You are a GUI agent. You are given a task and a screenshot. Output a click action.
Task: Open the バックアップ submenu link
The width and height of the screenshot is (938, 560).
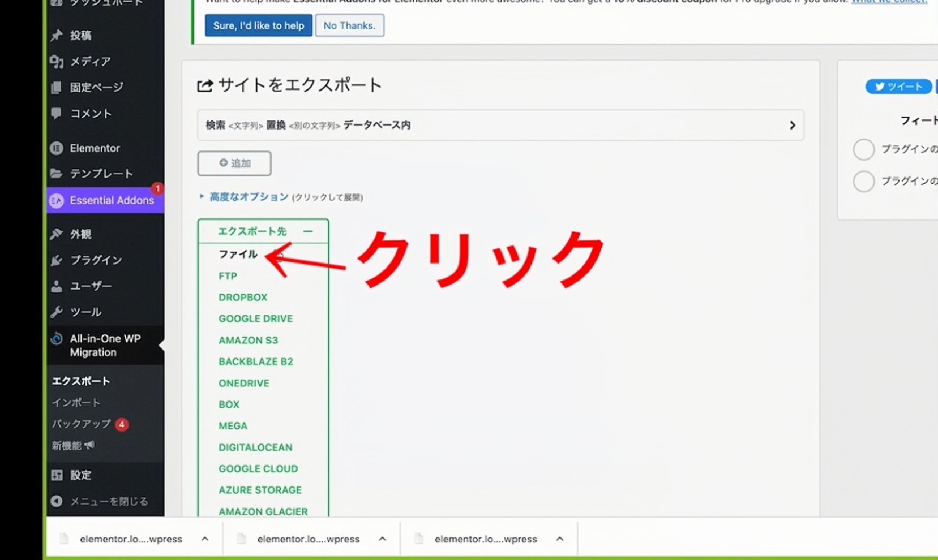(82, 424)
